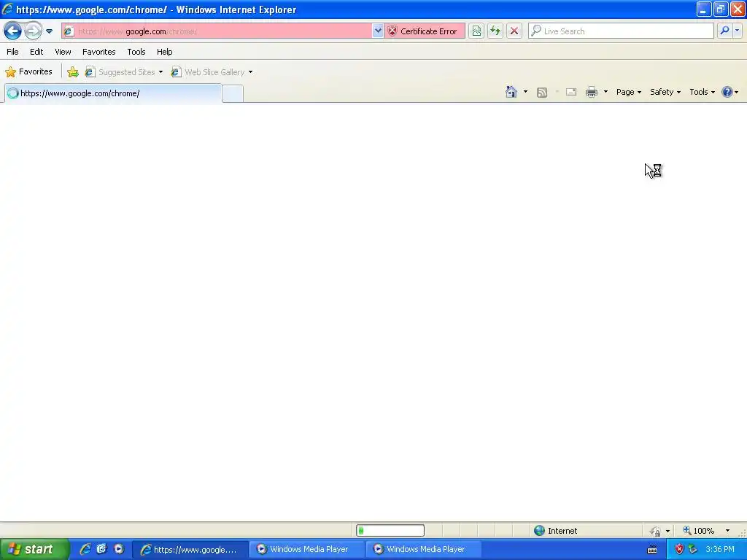Open the Favorites center star button

tap(28, 72)
